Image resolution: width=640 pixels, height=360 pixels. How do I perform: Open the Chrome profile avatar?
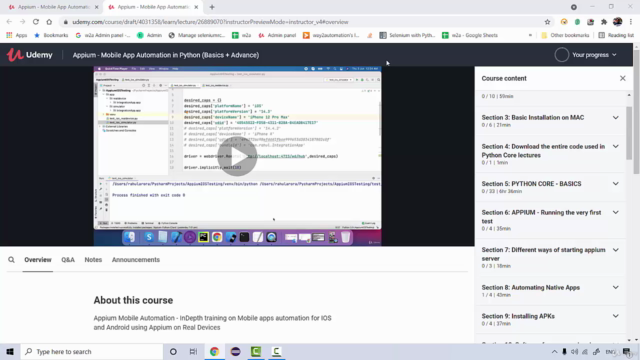pyautogui.click(x=618, y=22)
